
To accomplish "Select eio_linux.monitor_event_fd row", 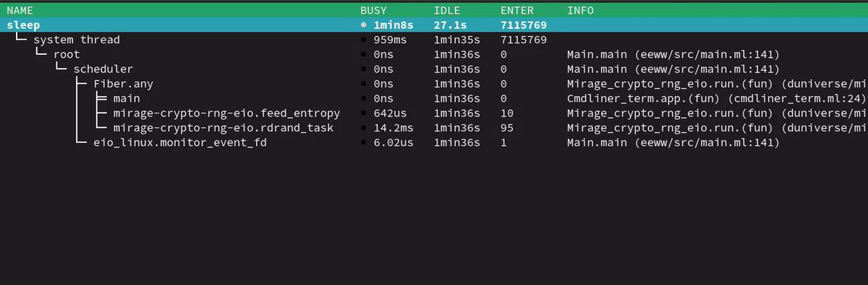I will [x=434, y=142].
